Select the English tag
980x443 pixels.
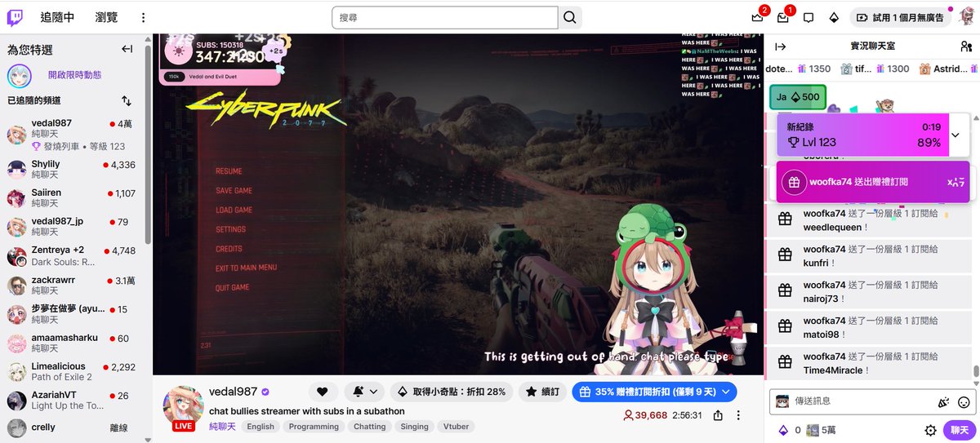(261, 427)
